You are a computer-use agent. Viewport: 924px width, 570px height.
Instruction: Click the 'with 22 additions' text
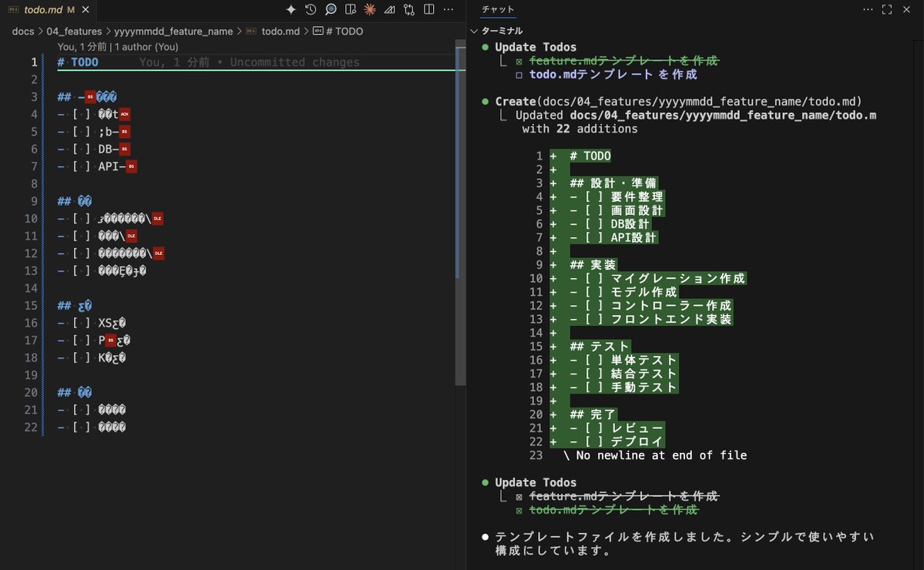click(580, 129)
